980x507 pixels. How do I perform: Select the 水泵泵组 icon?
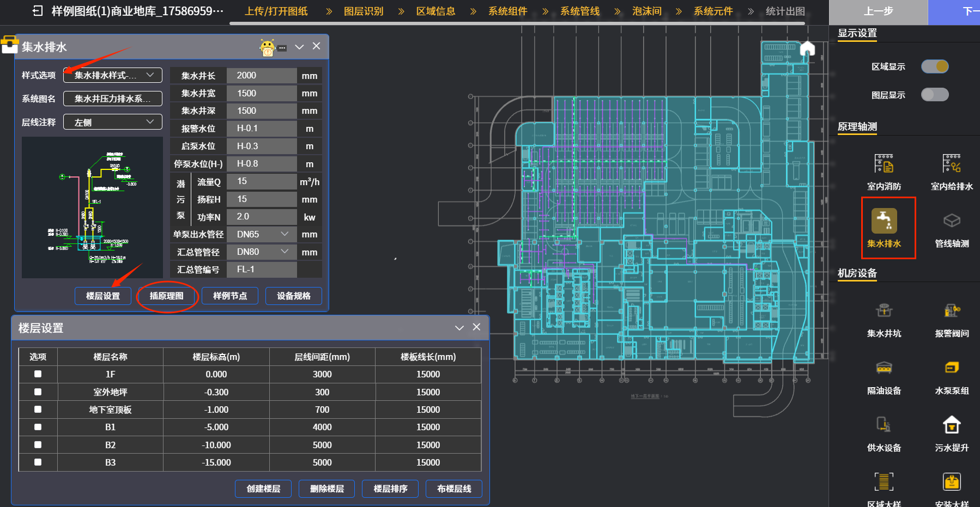coord(951,368)
